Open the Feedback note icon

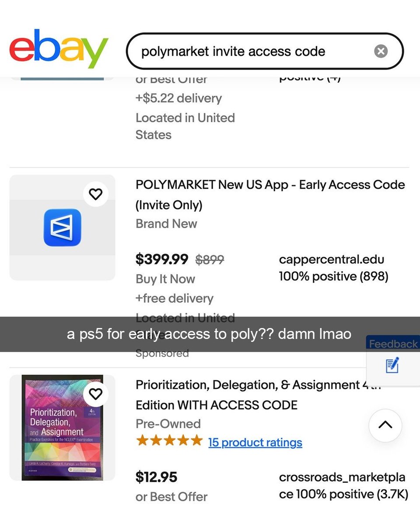[392, 365]
